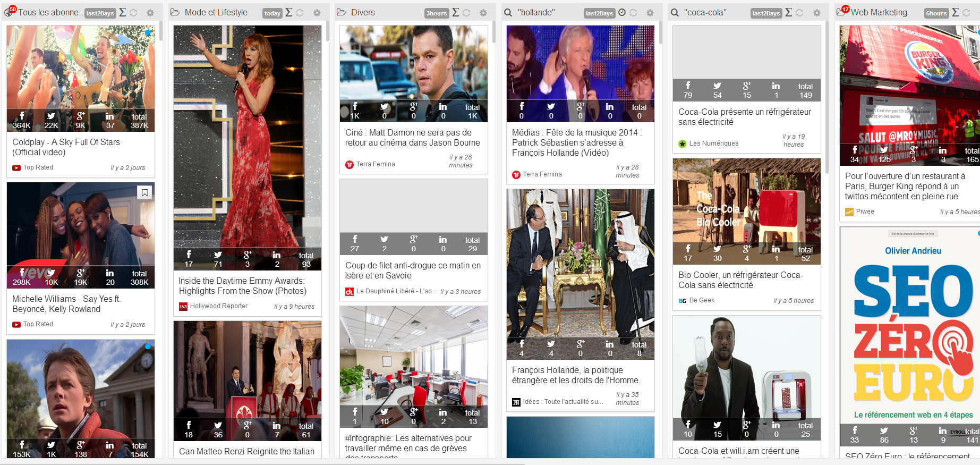Click the sum sort icon in Mode et Lifestyle column
Image resolution: width=980 pixels, height=465 pixels.
[289, 12]
